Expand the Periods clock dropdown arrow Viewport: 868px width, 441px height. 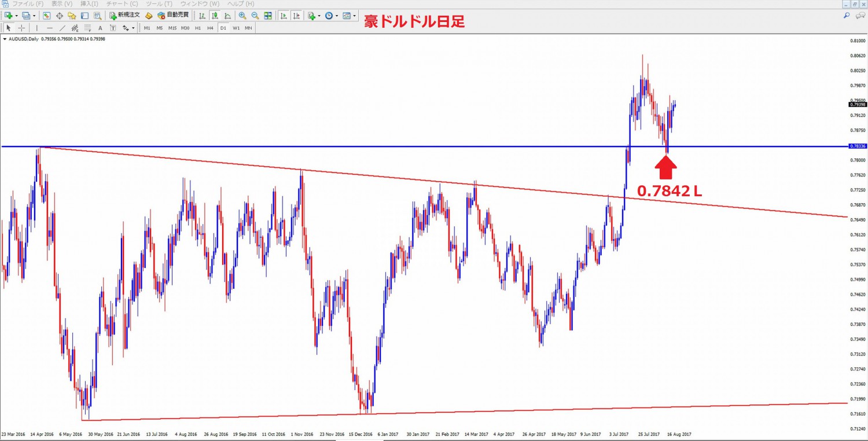[337, 16]
